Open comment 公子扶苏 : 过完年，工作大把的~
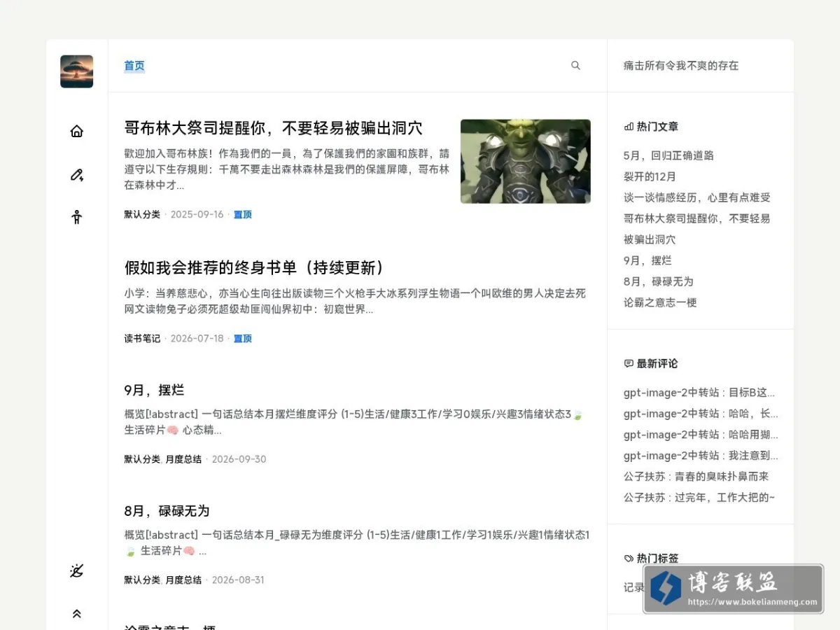Image resolution: width=840 pixels, height=630 pixels. [699, 498]
